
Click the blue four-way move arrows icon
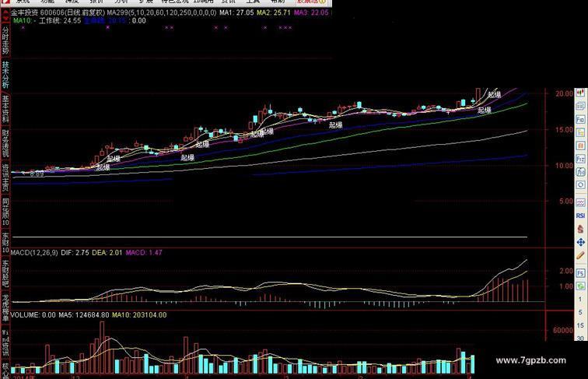pos(580,242)
